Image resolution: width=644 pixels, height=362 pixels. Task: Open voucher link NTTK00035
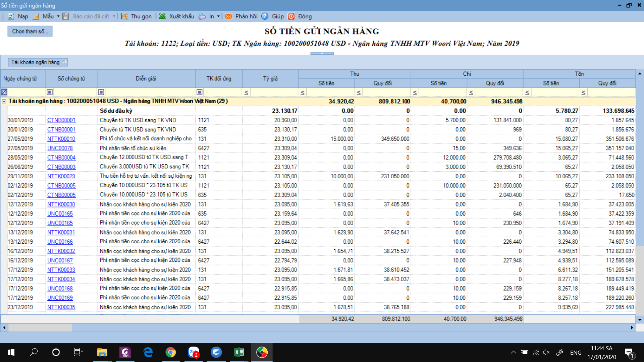click(61, 307)
